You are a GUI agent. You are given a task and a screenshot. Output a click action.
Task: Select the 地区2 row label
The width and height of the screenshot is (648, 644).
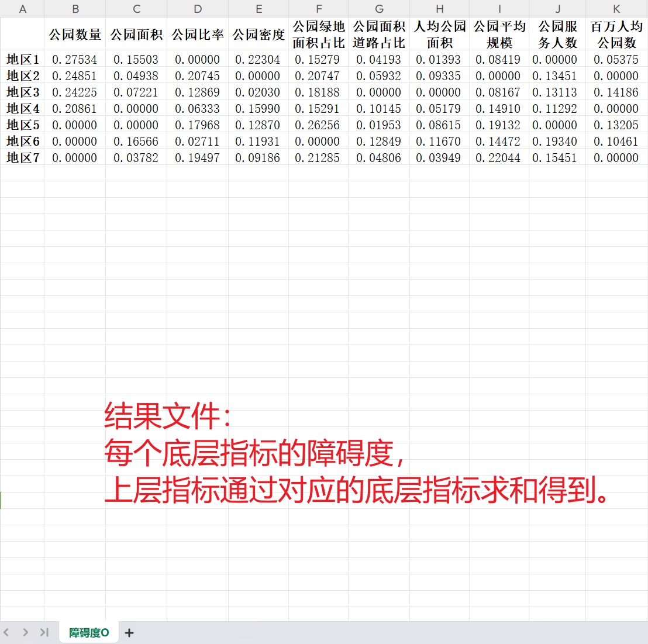[x=22, y=75]
